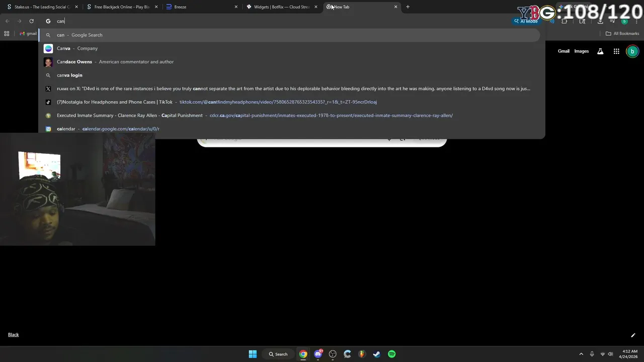The width and height of the screenshot is (644, 362).
Task: Open Discord from the taskbar
Action: pos(318,354)
